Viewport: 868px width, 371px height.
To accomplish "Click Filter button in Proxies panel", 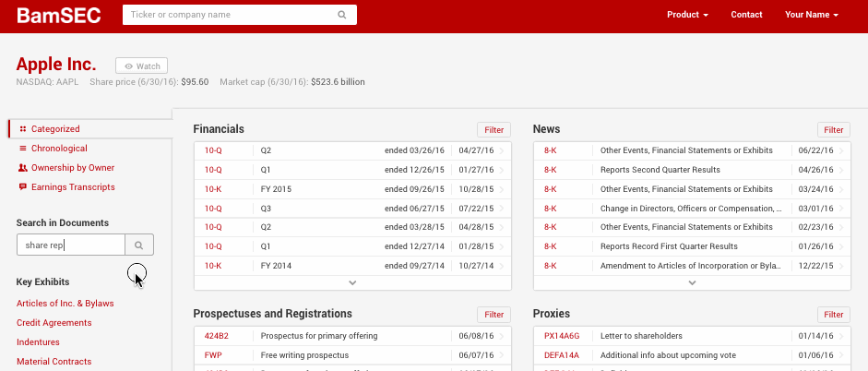I will 834,315.
